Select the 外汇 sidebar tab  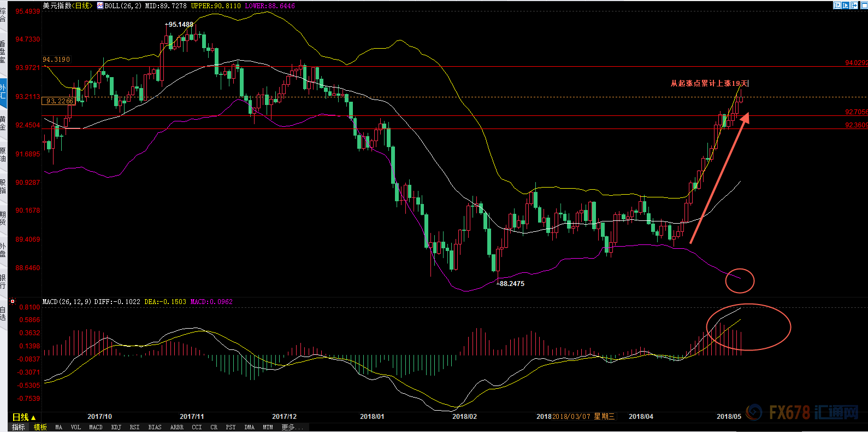click(x=3, y=92)
